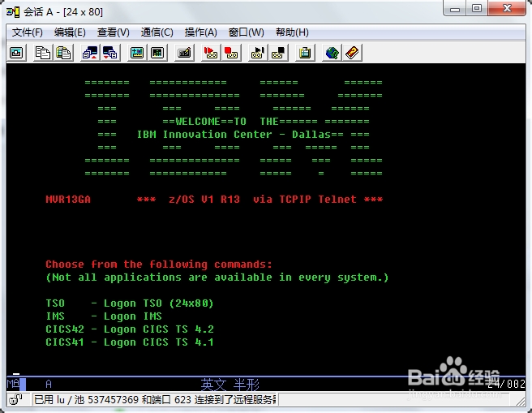Click 'Choose from the following commands:' text
This screenshot has width=532, height=413.
[x=159, y=264]
